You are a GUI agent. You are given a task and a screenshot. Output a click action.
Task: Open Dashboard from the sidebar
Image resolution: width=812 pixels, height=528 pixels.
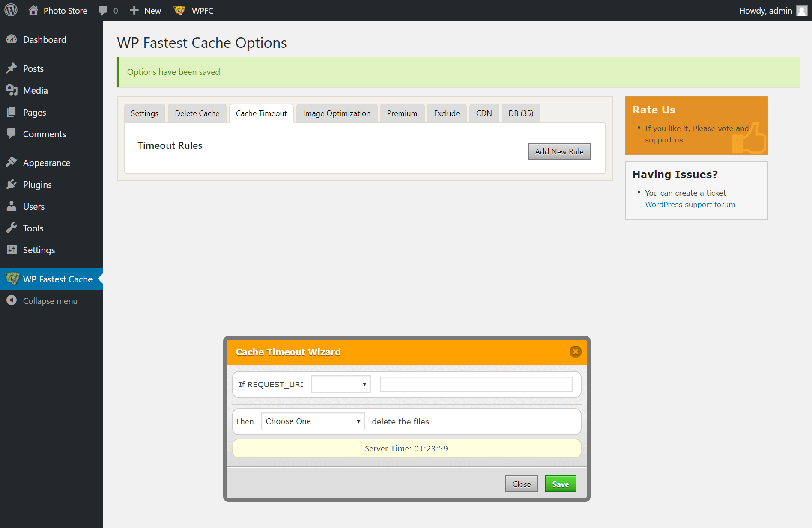coord(45,39)
